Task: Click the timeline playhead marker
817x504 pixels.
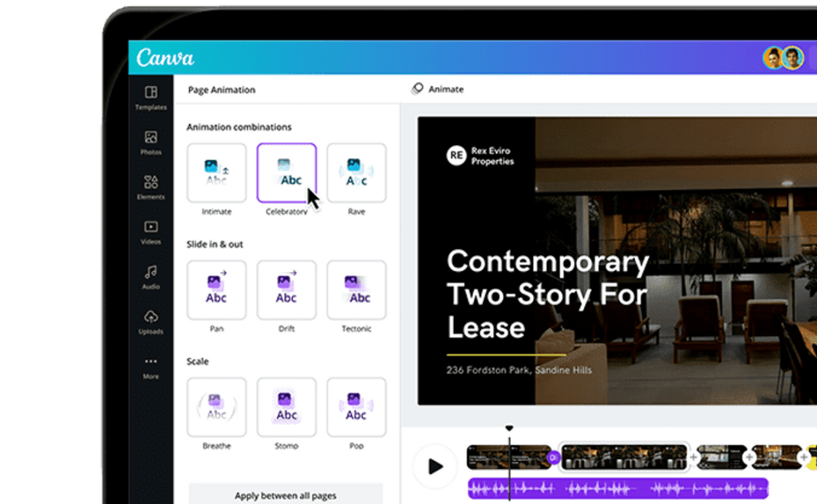Action: 509,428
